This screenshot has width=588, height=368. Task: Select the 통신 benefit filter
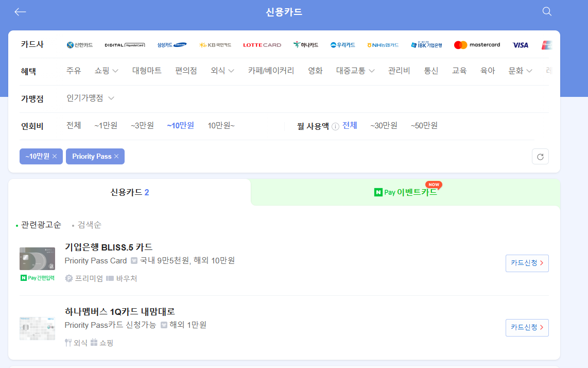click(x=431, y=71)
